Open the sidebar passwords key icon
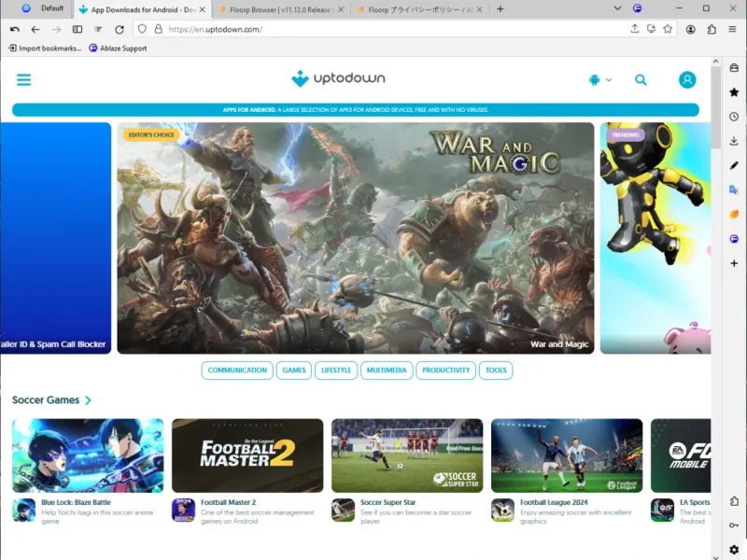Image resolution: width=747 pixels, height=560 pixels. pyautogui.click(x=734, y=525)
